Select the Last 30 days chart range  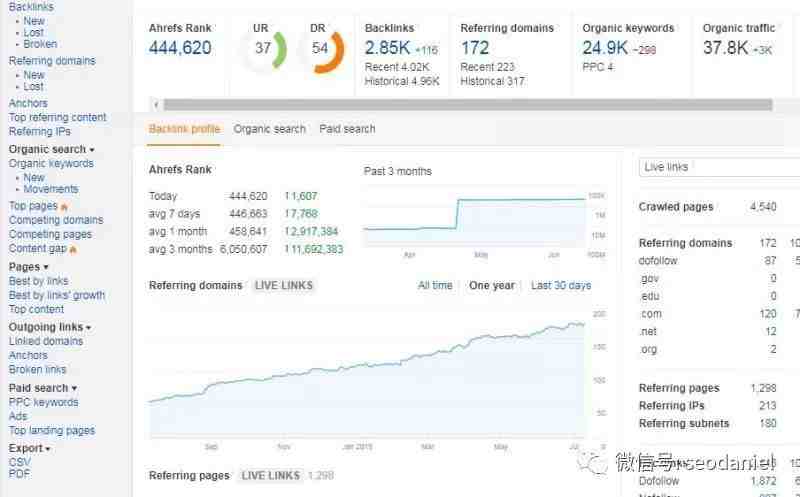561,285
